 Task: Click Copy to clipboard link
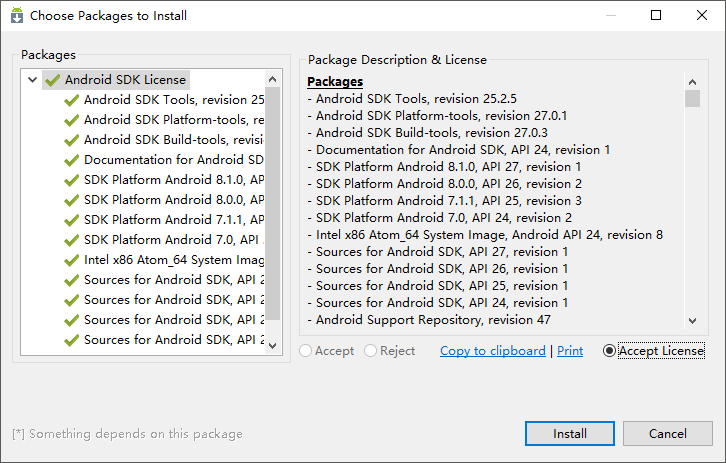(x=493, y=351)
